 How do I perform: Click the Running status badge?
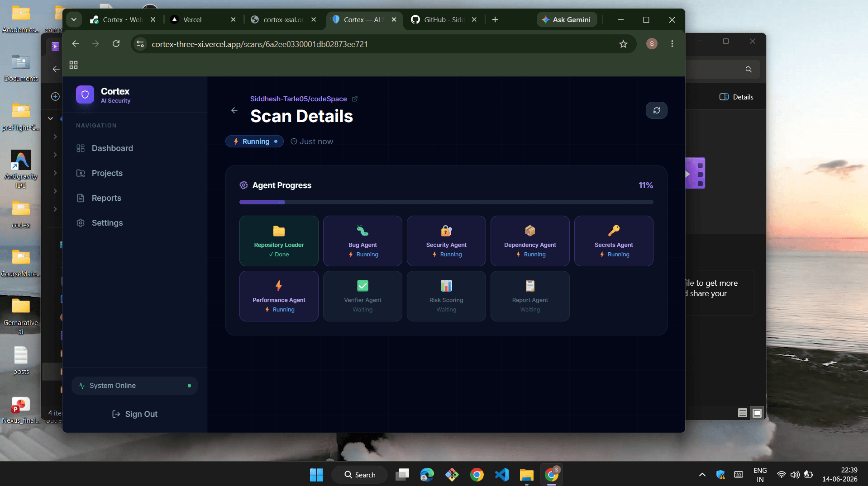pos(255,142)
